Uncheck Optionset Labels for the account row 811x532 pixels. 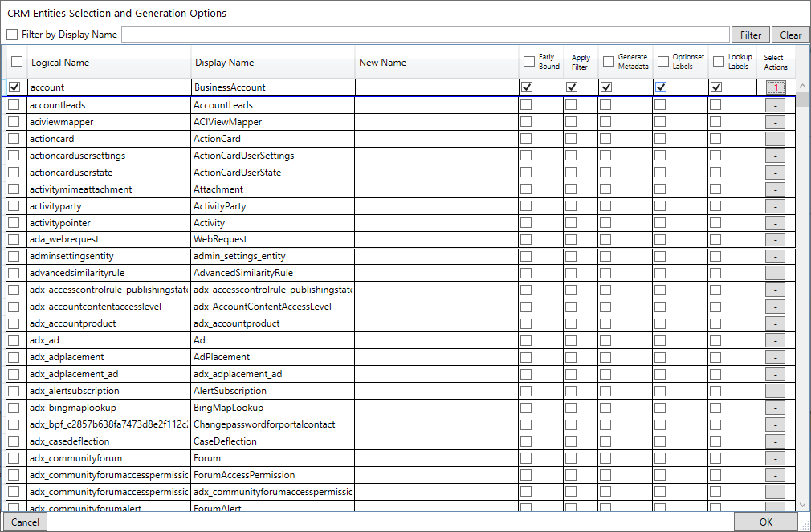(x=661, y=87)
